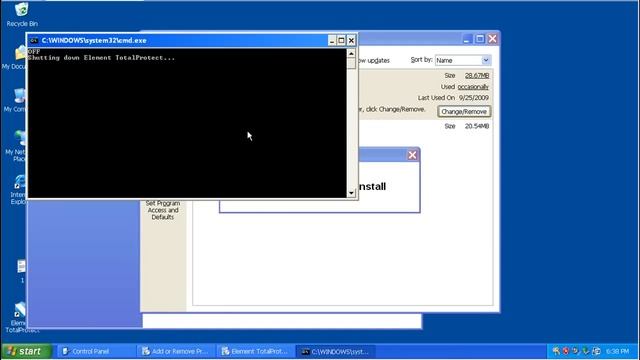Select Set Program Access and Defaults
This screenshot has height=360, width=640.
click(x=163, y=210)
